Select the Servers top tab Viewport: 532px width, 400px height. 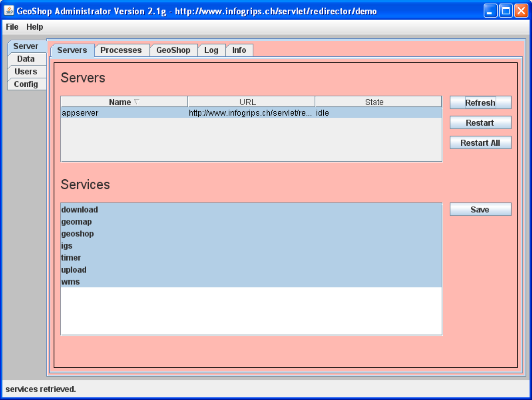72,50
